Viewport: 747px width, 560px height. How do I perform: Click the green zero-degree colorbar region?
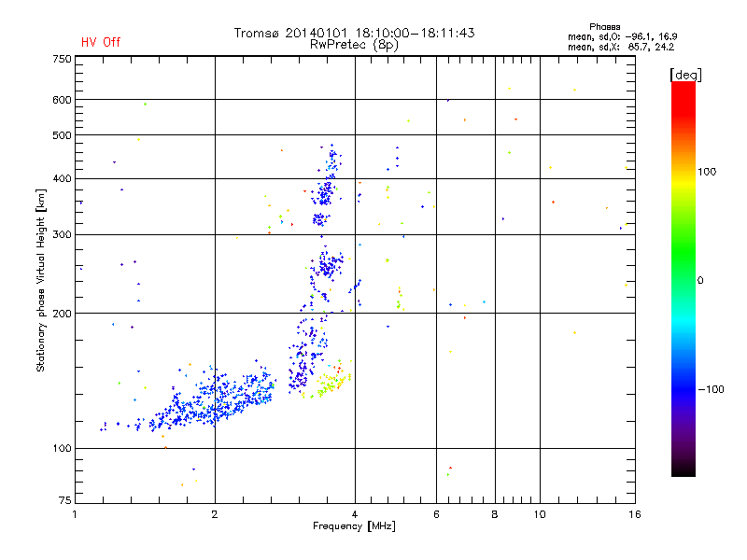click(x=684, y=278)
